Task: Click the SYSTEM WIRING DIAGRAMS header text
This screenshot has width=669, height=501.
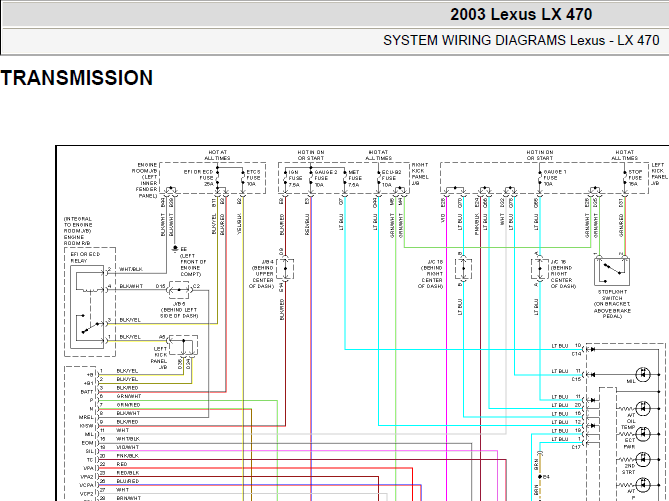Action: click(x=521, y=41)
